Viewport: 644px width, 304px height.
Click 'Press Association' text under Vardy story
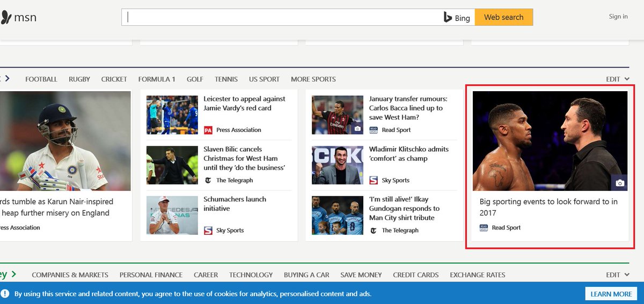click(239, 130)
